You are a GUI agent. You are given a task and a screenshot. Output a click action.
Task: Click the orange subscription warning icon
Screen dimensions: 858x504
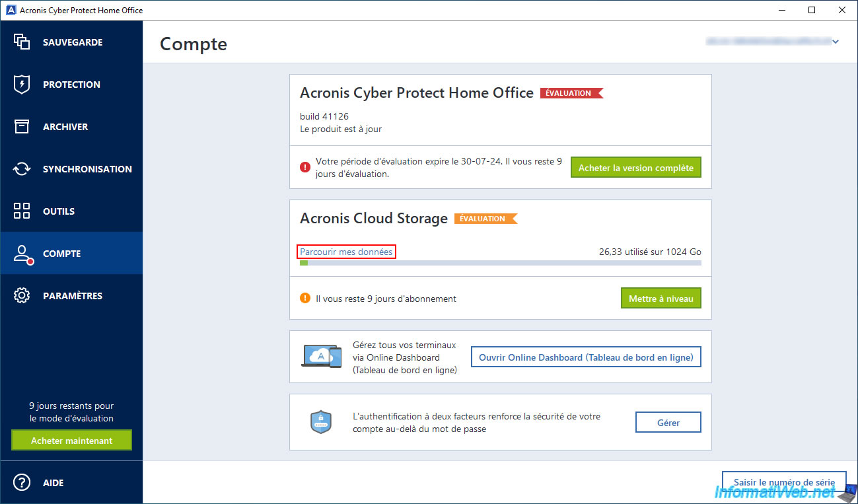tap(305, 298)
